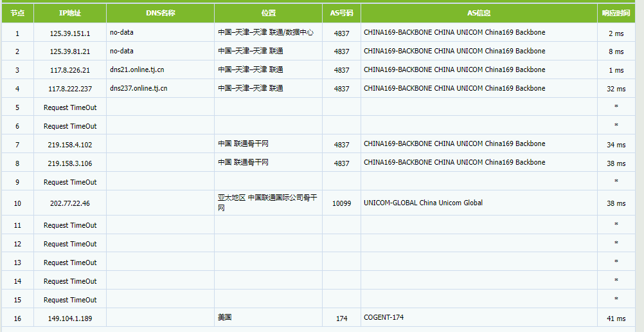Click the COGENT-174 AS info
Image resolution: width=644 pixels, height=332 pixels.
pos(384,318)
